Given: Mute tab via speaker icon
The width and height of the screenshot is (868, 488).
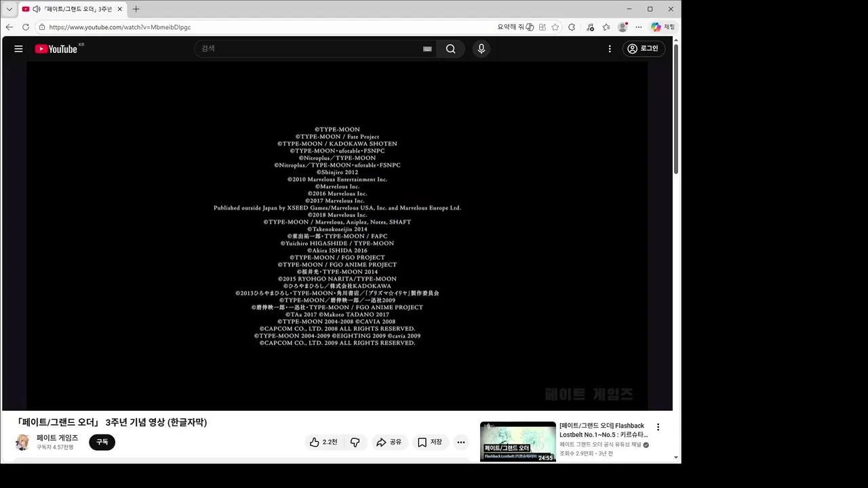Looking at the screenshot, I should tap(36, 9).
